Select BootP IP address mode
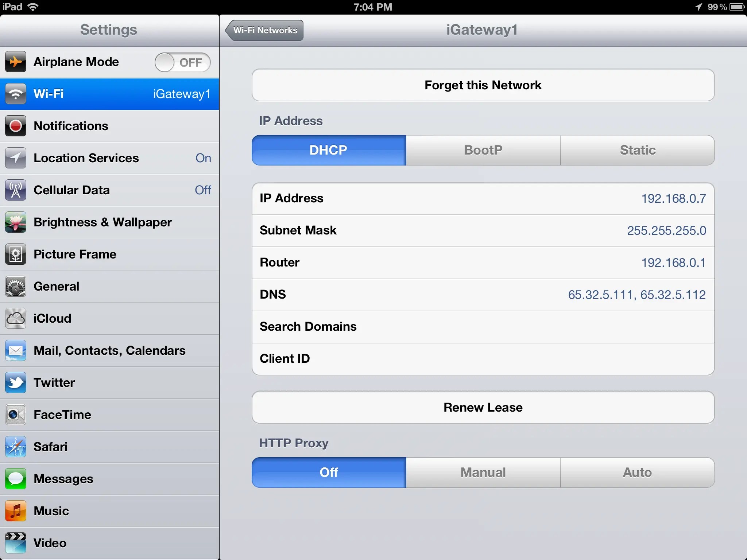 (483, 150)
